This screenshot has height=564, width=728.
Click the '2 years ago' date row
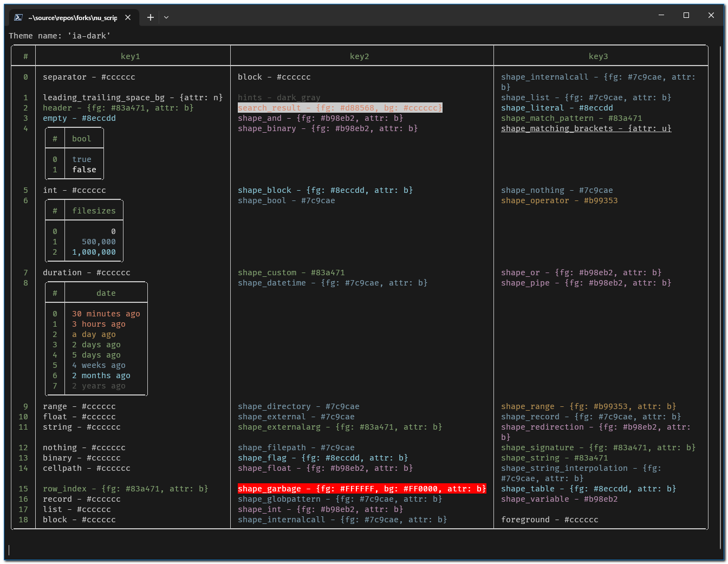click(x=99, y=386)
